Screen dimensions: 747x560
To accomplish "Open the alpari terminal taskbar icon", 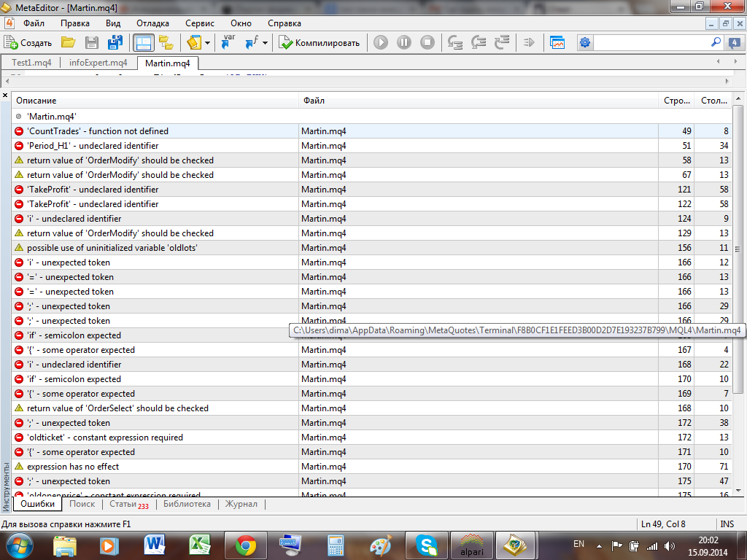I will (x=472, y=545).
